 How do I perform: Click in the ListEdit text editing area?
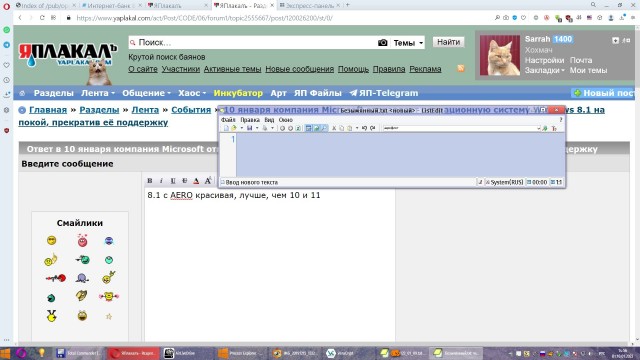coord(400,155)
